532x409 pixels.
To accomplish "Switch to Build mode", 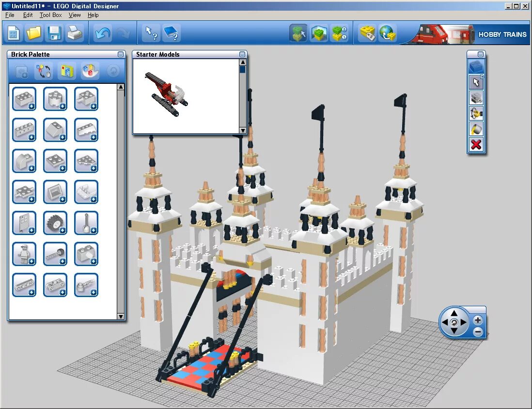I will [298, 33].
